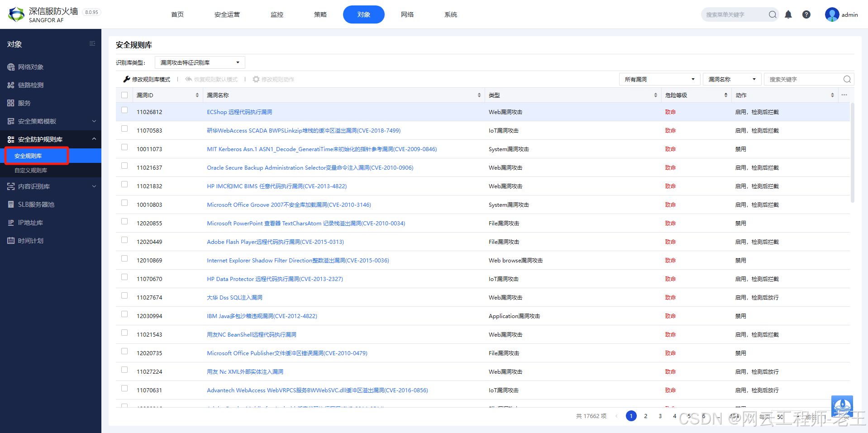Viewport: 868px width, 433px height.
Task: Sort by 类型 column arrows
Action: pyautogui.click(x=655, y=95)
